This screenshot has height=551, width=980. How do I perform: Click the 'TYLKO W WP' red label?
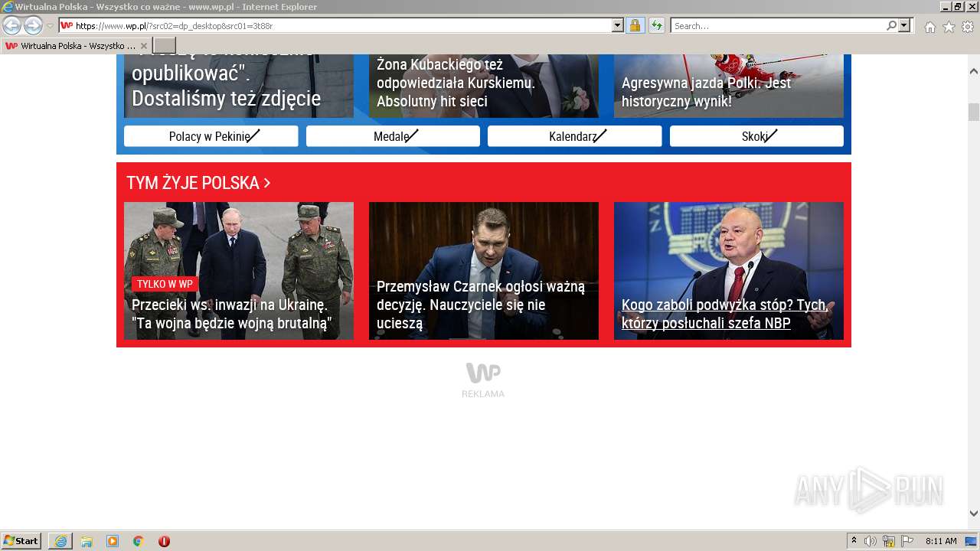click(x=165, y=284)
